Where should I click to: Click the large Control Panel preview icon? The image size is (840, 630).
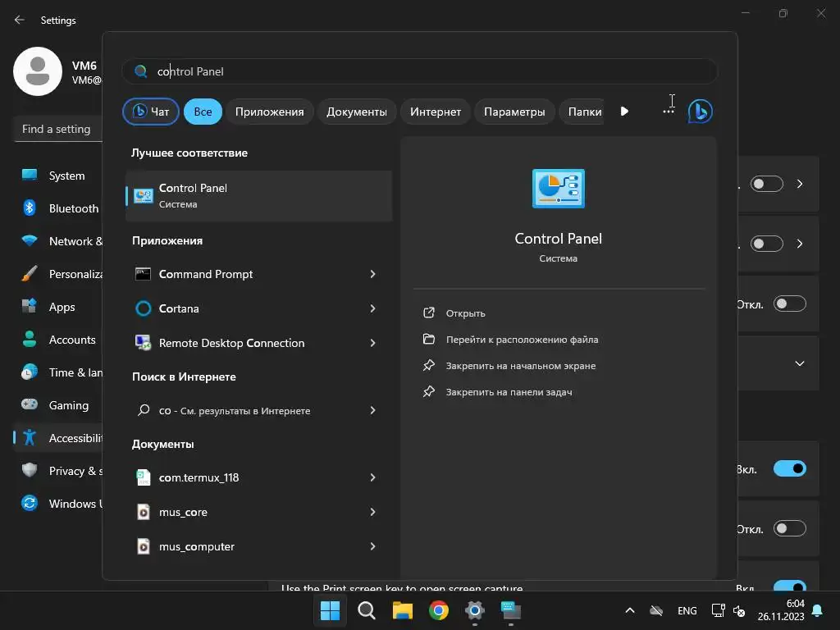[x=558, y=188]
